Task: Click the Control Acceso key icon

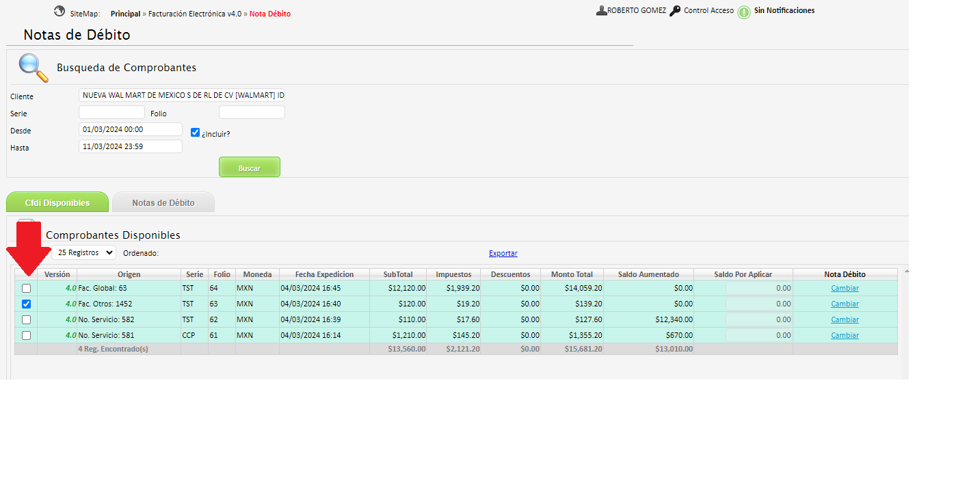Action: 675,11
